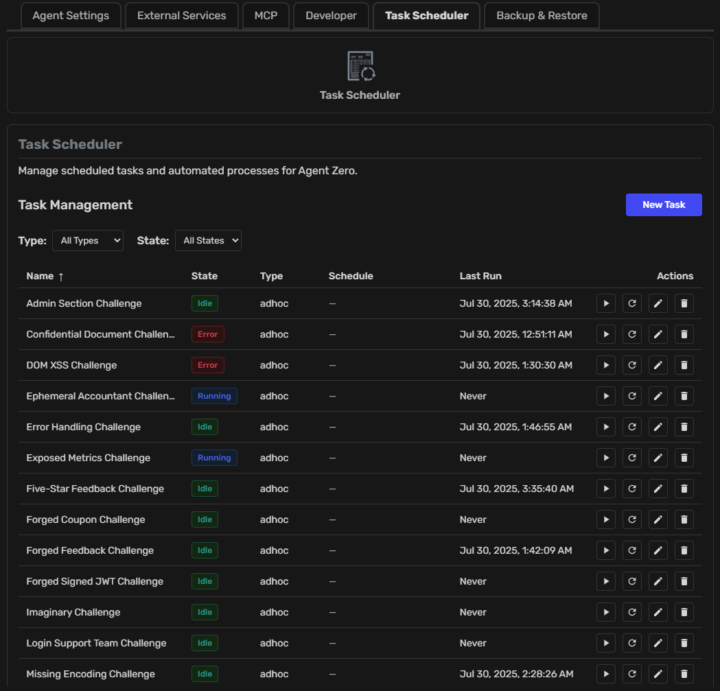This screenshot has width=720, height=691.
Task: Click the Error badge for Confidential Document Challenge
Action: pyautogui.click(x=208, y=334)
